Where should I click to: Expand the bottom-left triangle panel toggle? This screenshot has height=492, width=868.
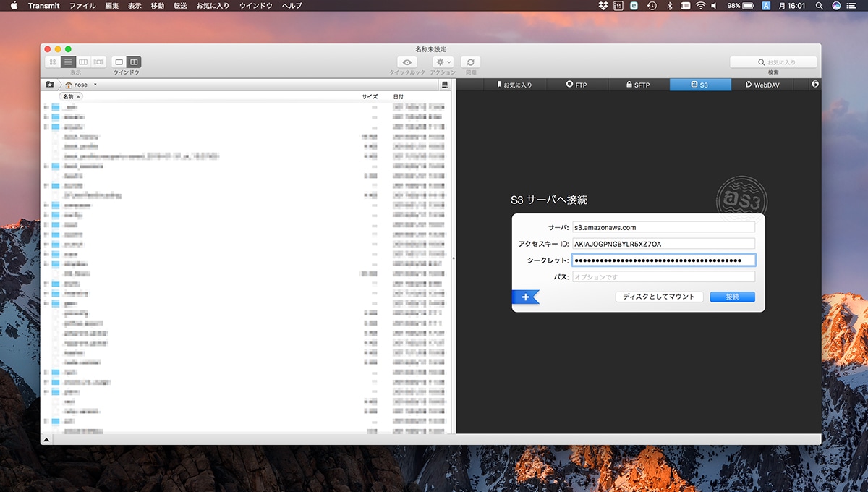point(47,439)
